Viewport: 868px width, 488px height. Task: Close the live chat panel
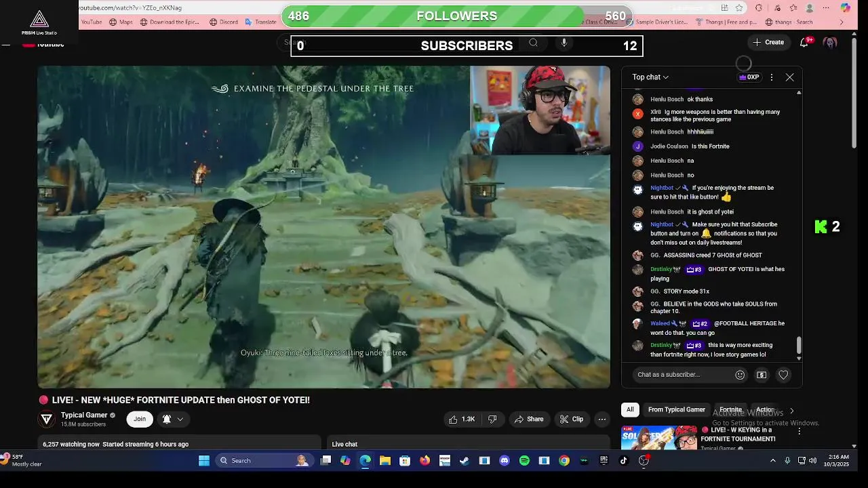[x=789, y=77]
